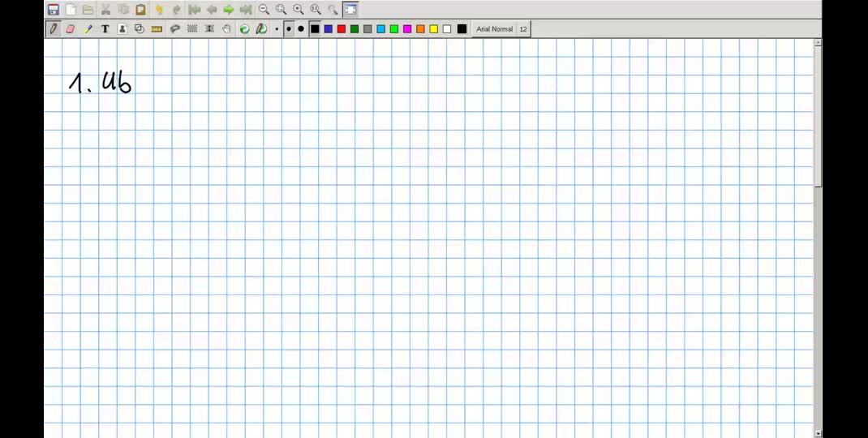
Task: Toggle the yellow ruler tool
Action: click(157, 28)
